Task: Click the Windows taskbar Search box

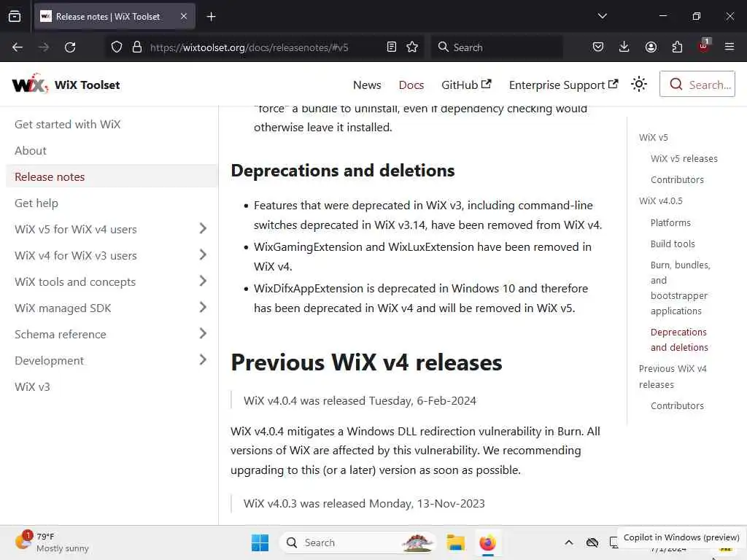Action: (357, 542)
